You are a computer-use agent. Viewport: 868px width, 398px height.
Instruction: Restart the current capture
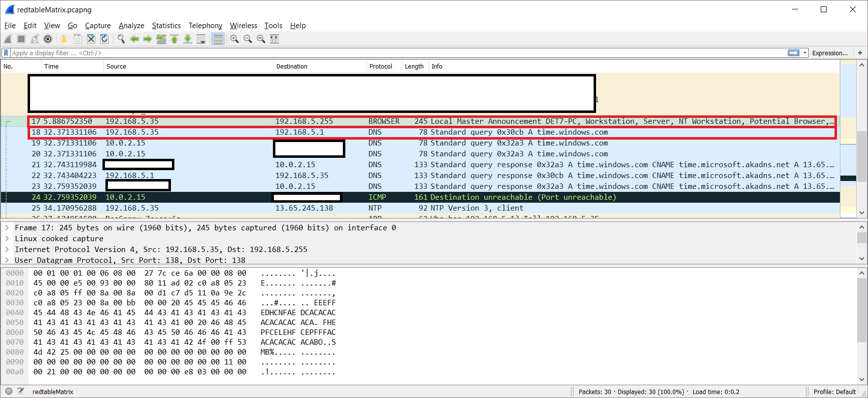point(34,39)
